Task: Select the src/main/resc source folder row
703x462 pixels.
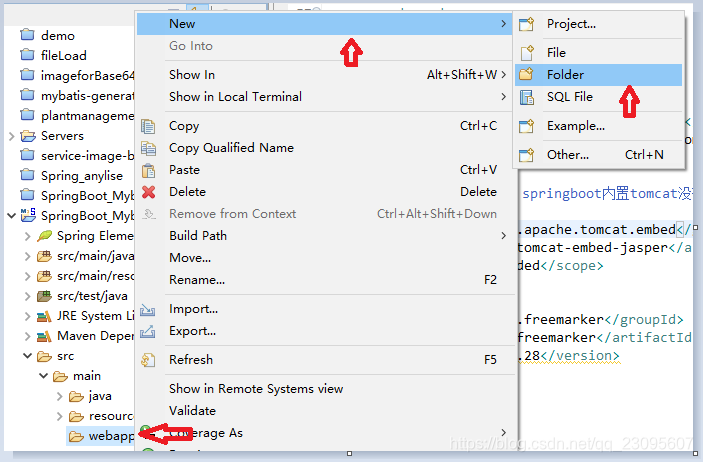Action: point(85,276)
